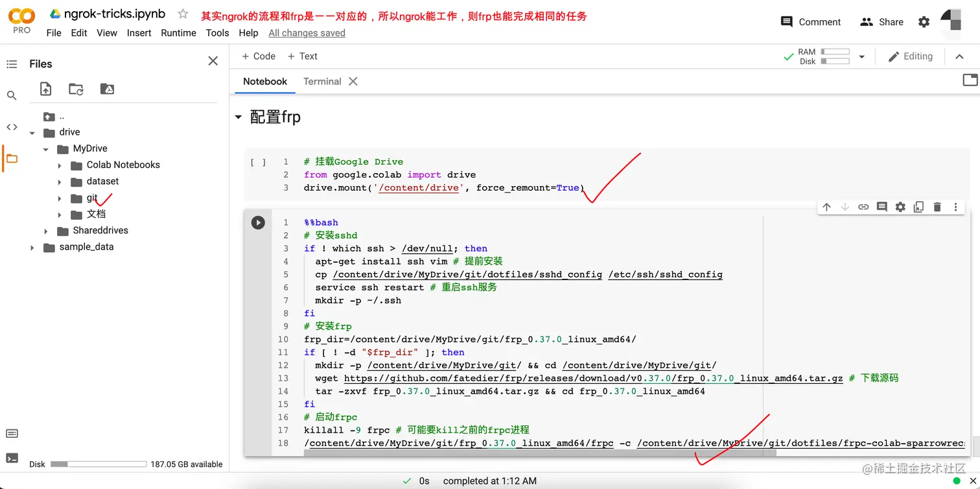Collapse the drive folder in file tree

click(x=32, y=132)
